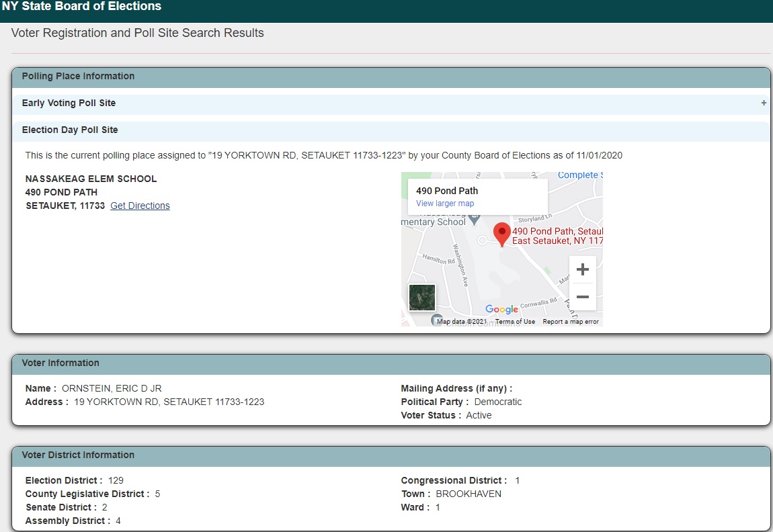Screen dimensions: 773x532
Task: Click the 490 Pond Path map card title
Action: pyautogui.click(x=447, y=191)
